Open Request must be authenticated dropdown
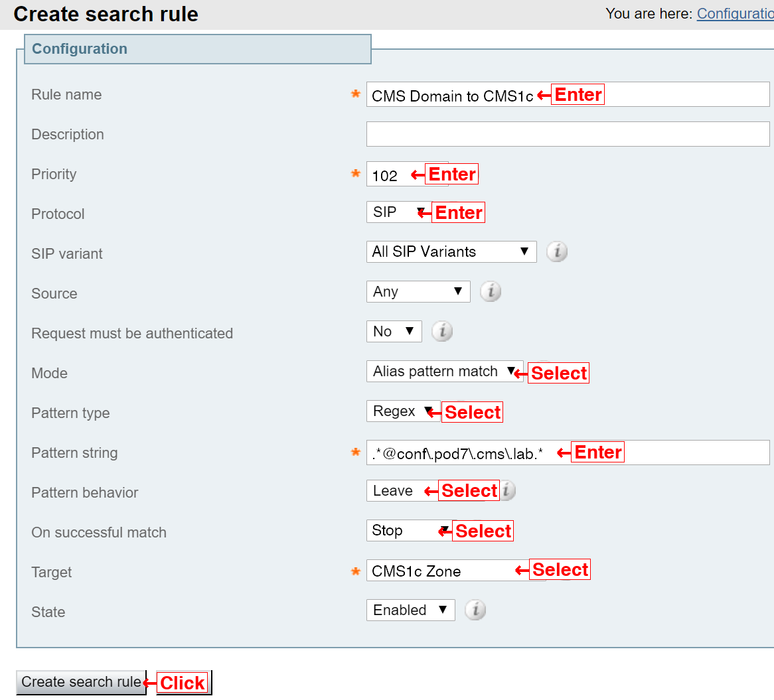The height and width of the screenshot is (700, 774). 394,331
